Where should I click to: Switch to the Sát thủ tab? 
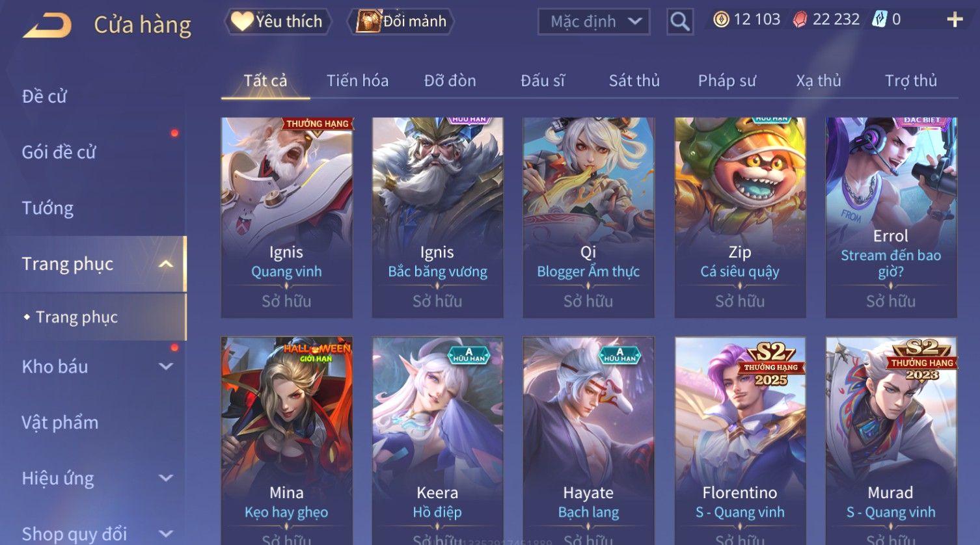coord(634,81)
